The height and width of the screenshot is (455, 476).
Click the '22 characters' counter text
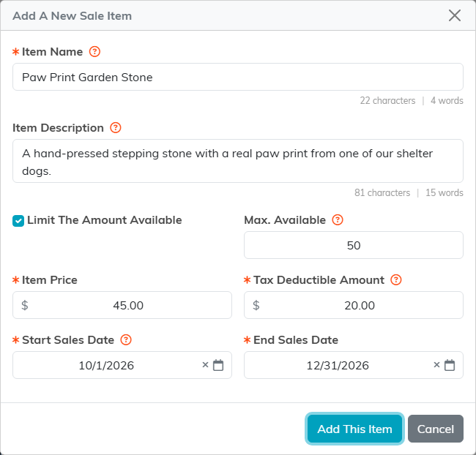387,100
